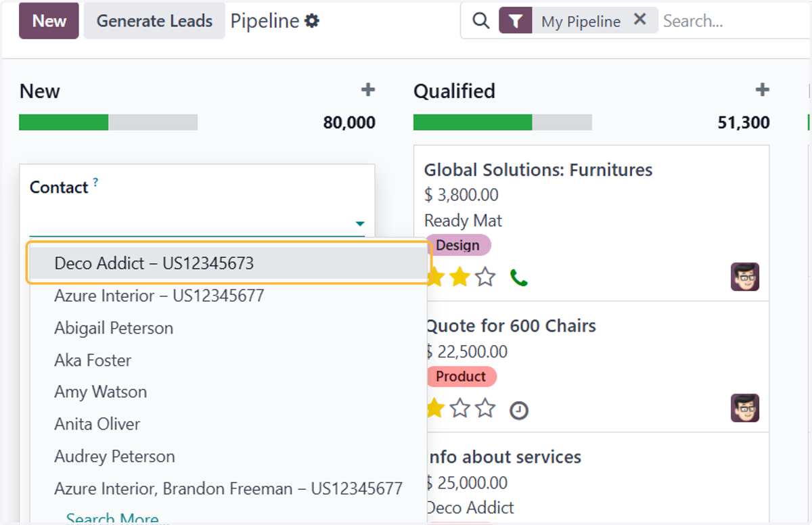
Task: Click the 80,000 expected revenue total
Action: pos(349,122)
